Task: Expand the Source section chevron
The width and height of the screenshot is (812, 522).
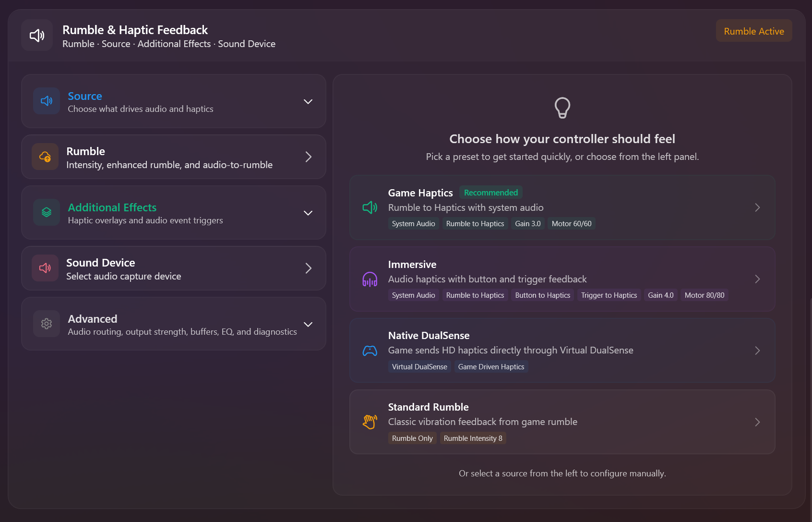Action: (308, 101)
